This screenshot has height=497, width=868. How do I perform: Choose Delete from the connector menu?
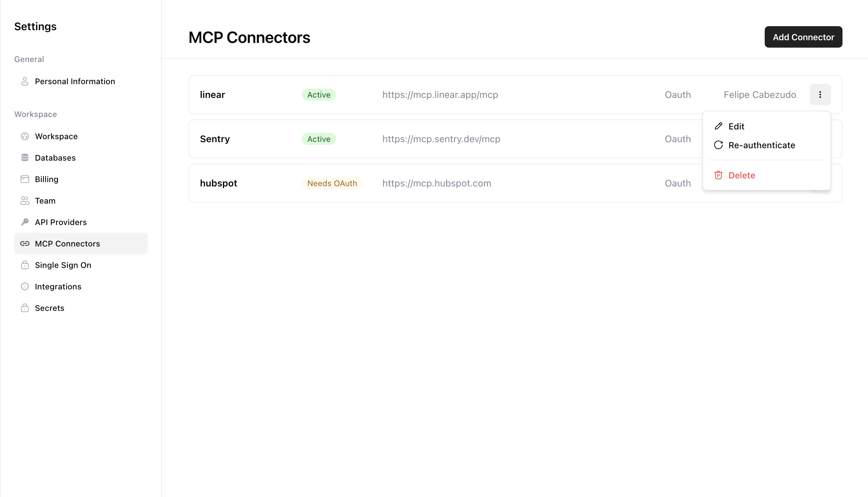[741, 175]
